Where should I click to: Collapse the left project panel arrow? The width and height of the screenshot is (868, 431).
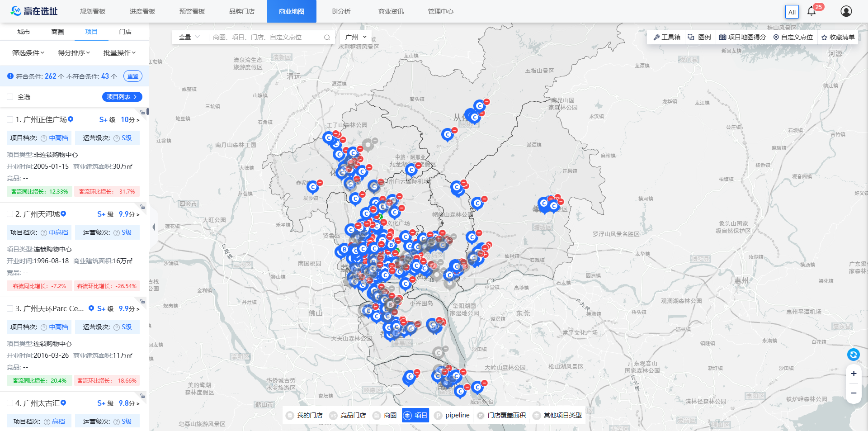[x=154, y=227]
